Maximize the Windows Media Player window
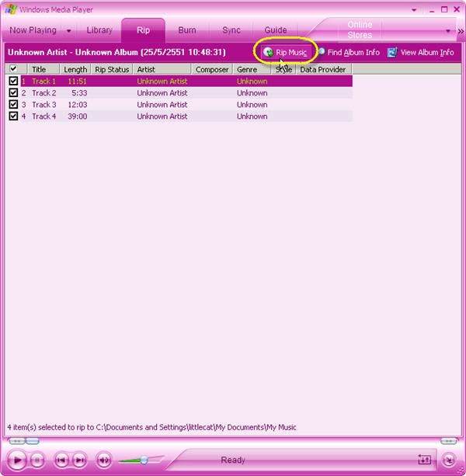Image resolution: width=466 pixels, height=476 pixels. [x=444, y=10]
